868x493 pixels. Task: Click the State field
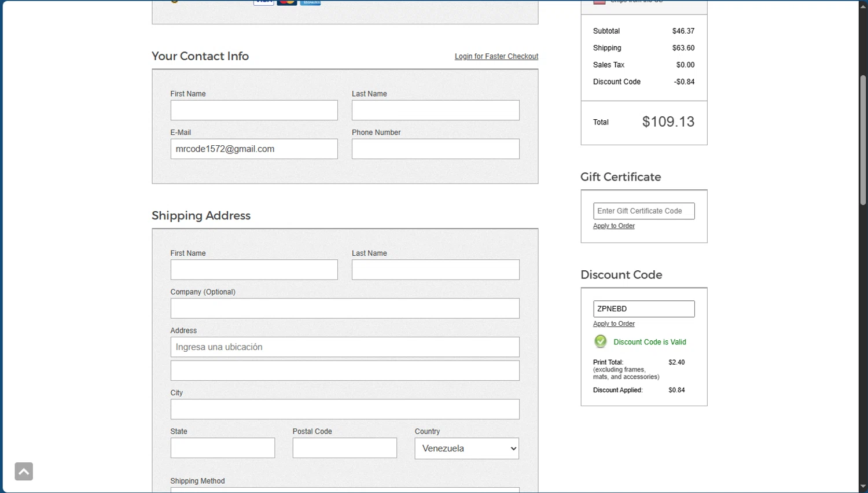pos(223,448)
